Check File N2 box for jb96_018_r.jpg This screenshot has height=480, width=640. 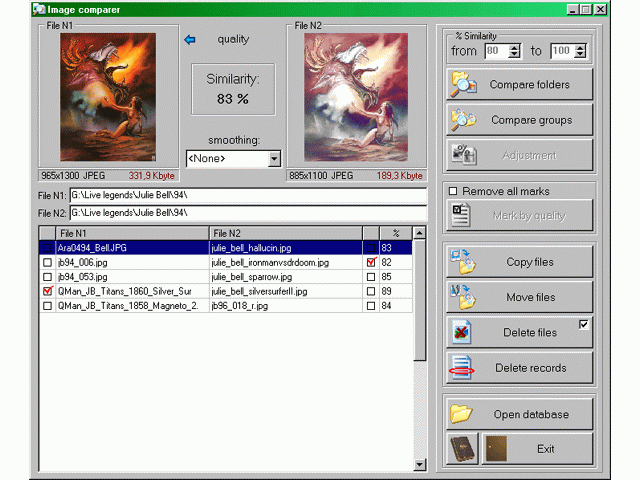(x=371, y=306)
